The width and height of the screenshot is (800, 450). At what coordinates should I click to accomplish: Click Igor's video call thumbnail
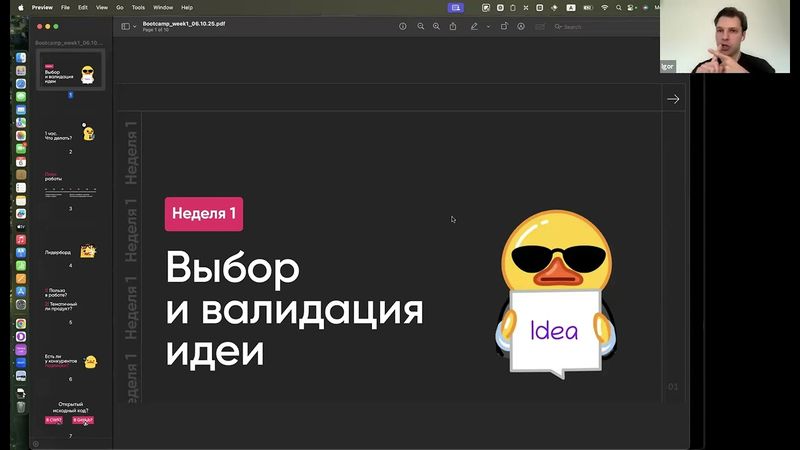pos(724,36)
